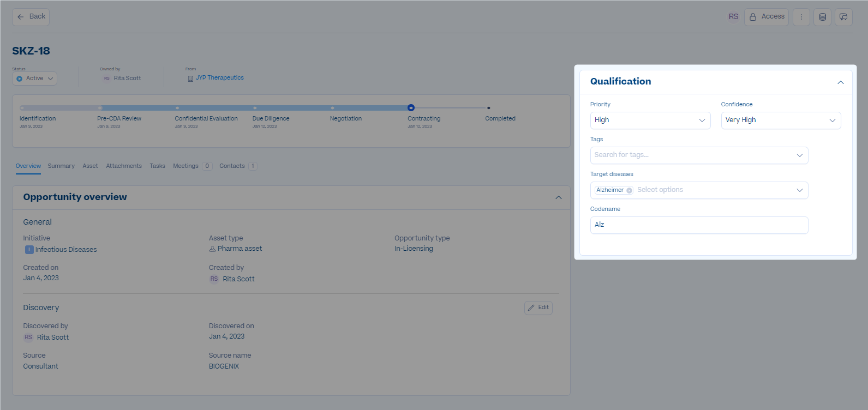Collapse the Qualification panel
The height and width of the screenshot is (410, 868).
[841, 82]
